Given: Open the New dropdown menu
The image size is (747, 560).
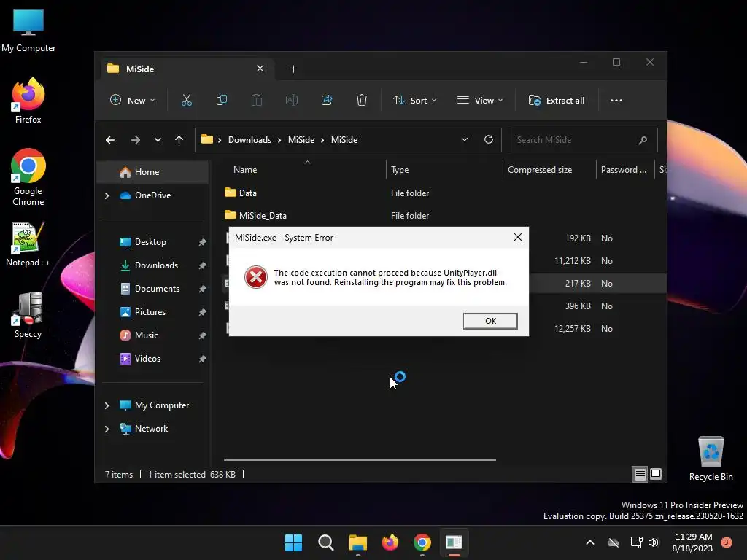Looking at the screenshot, I should [133, 101].
